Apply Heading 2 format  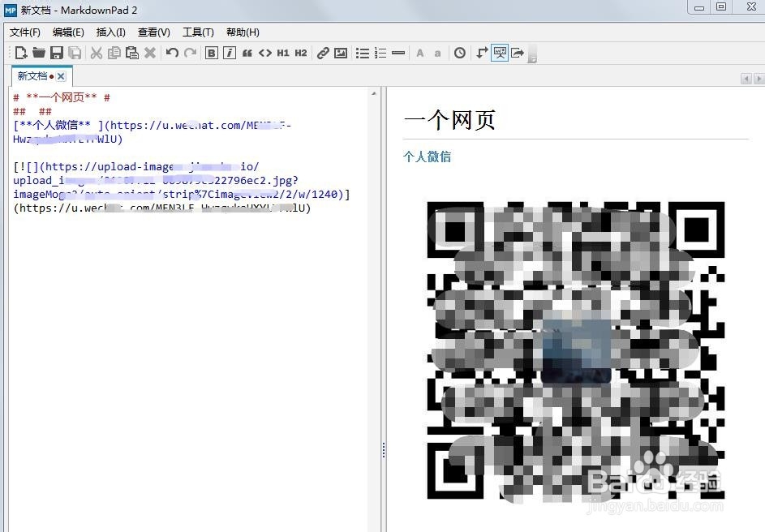click(301, 53)
